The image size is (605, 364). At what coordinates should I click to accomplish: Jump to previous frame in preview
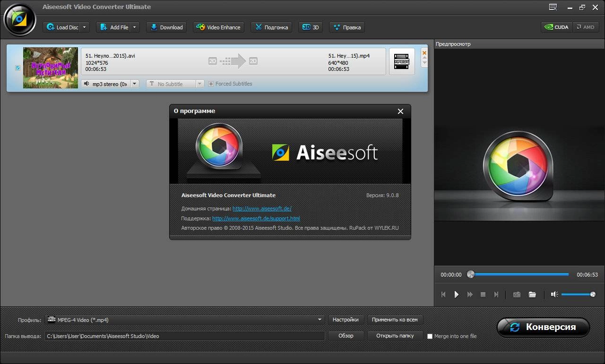[443, 295]
